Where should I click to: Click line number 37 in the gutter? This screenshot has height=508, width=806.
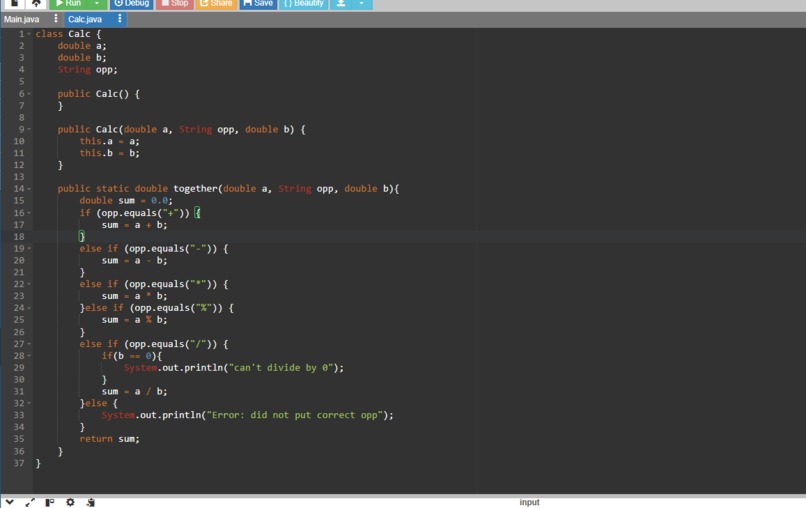click(19, 463)
